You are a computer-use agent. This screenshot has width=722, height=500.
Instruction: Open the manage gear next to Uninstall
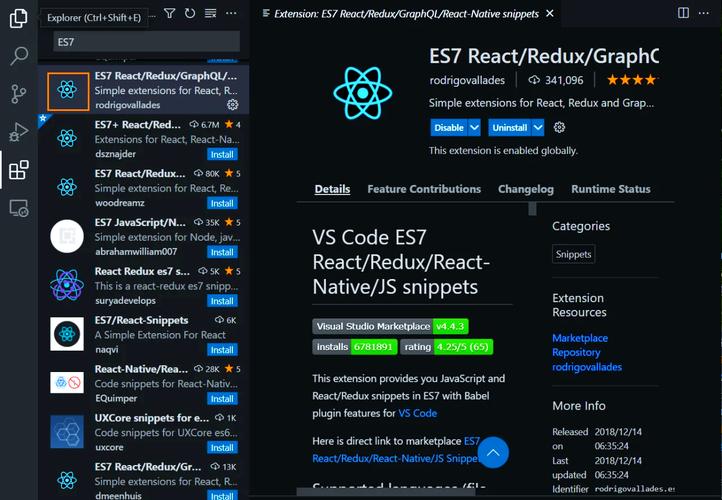tap(559, 128)
